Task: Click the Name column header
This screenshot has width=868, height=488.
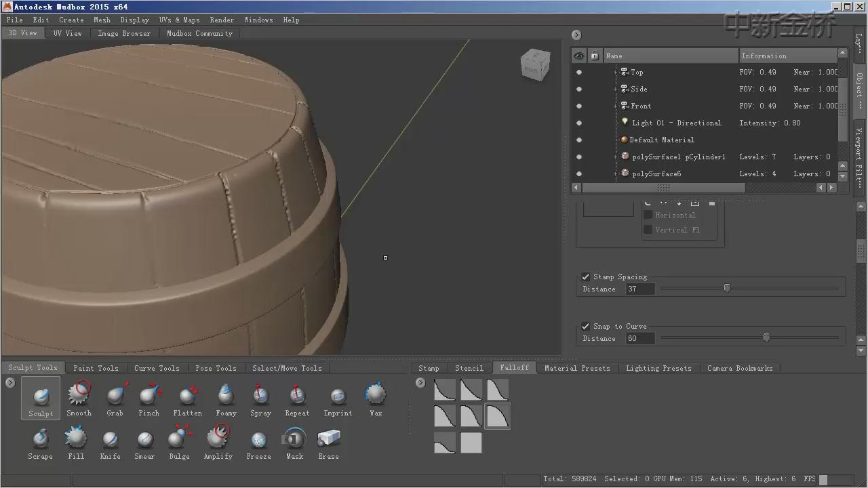Action: coord(671,56)
